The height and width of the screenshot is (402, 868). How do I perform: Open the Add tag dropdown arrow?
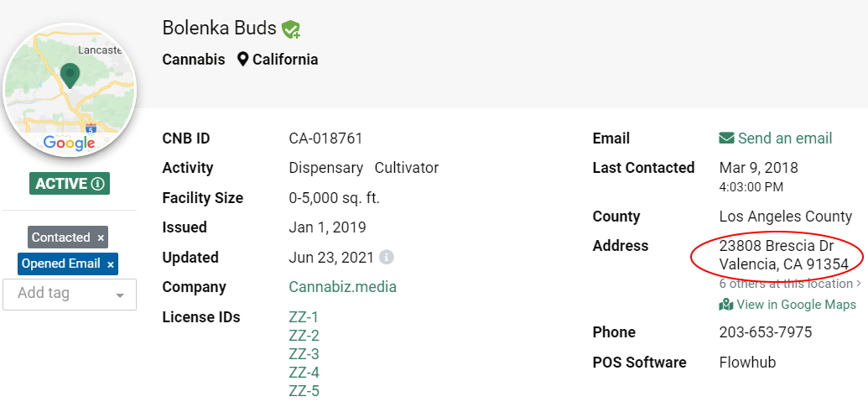tap(120, 295)
